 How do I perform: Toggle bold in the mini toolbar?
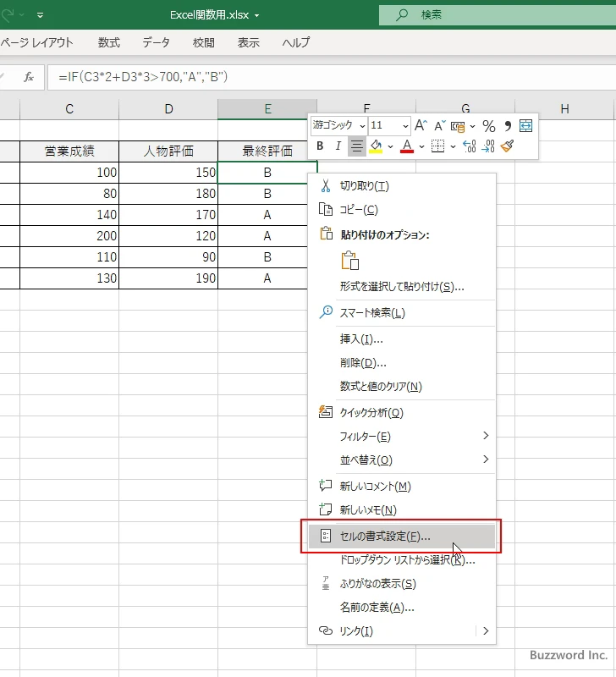(x=320, y=146)
